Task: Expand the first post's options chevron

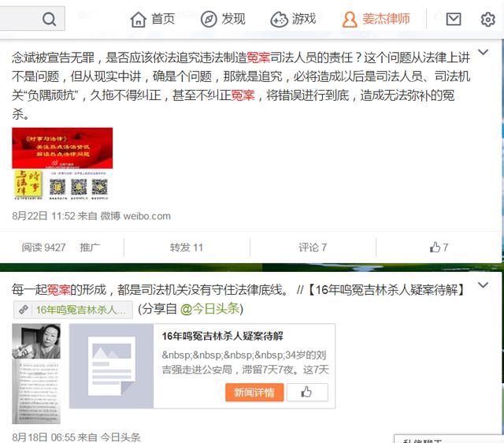Action: pyautogui.click(x=483, y=52)
